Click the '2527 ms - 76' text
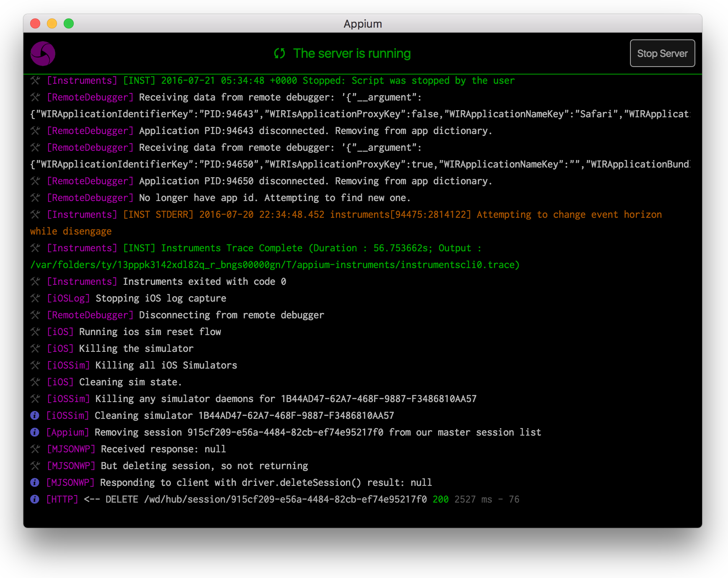The width and height of the screenshot is (728, 578). coord(487,499)
